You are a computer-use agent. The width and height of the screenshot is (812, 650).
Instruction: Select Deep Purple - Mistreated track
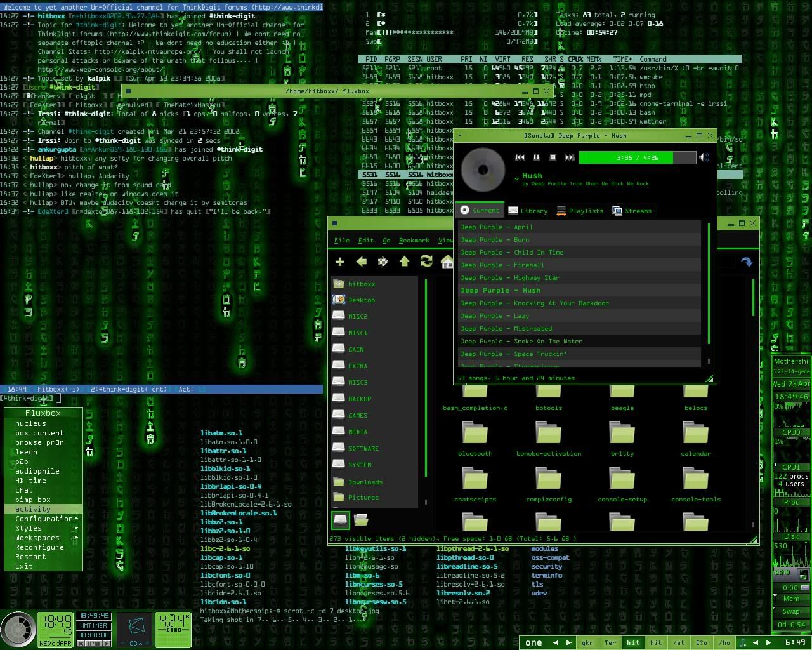pyautogui.click(x=579, y=328)
